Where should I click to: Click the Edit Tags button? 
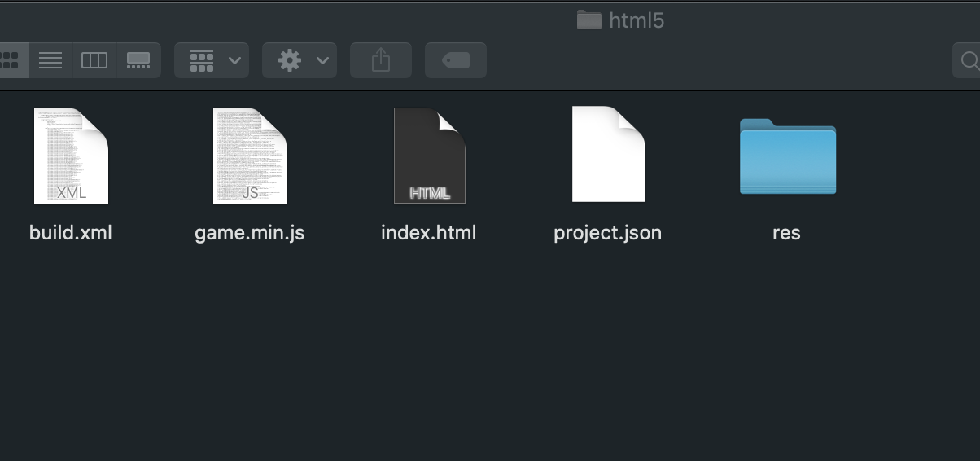(x=456, y=60)
